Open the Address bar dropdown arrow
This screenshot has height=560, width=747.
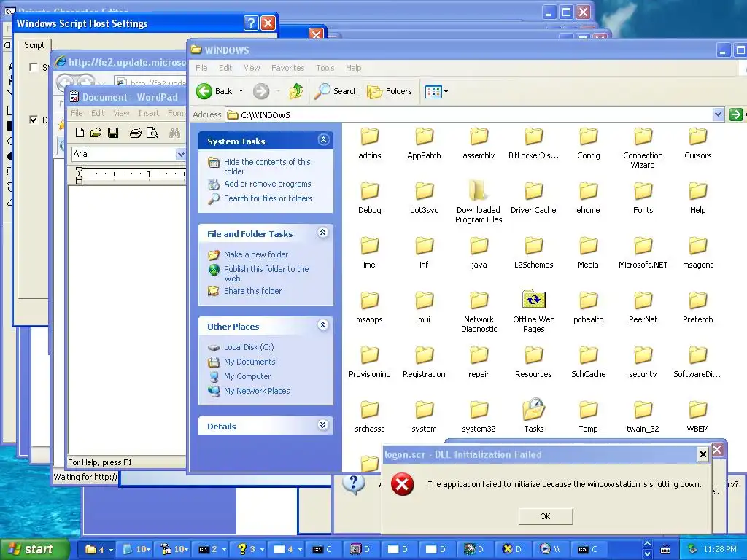click(719, 114)
